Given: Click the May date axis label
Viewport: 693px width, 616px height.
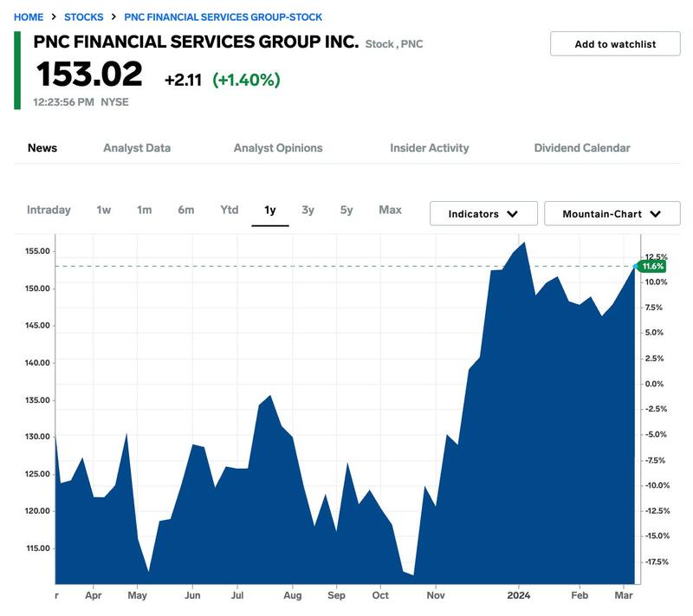Looking at the screenshot, I should [x=138, y=596].
